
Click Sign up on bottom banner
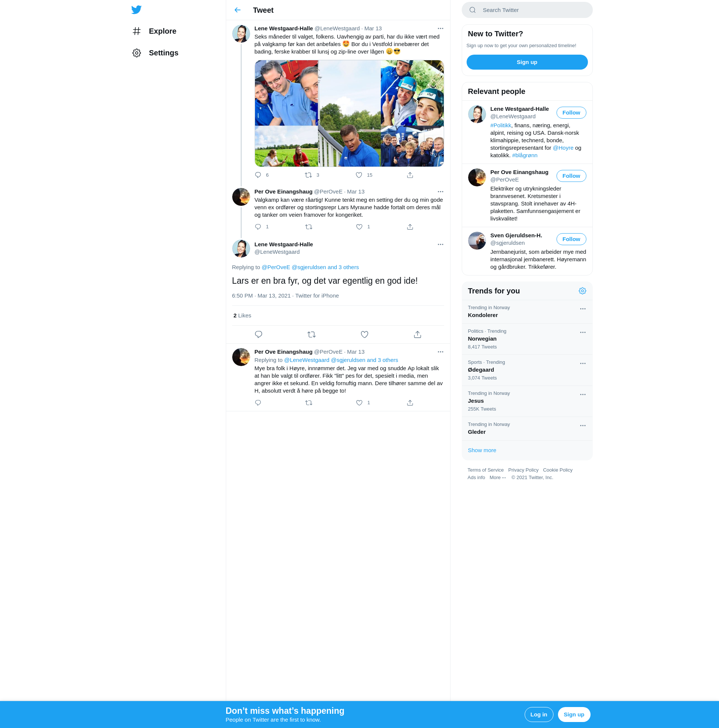tap(573, 715)
